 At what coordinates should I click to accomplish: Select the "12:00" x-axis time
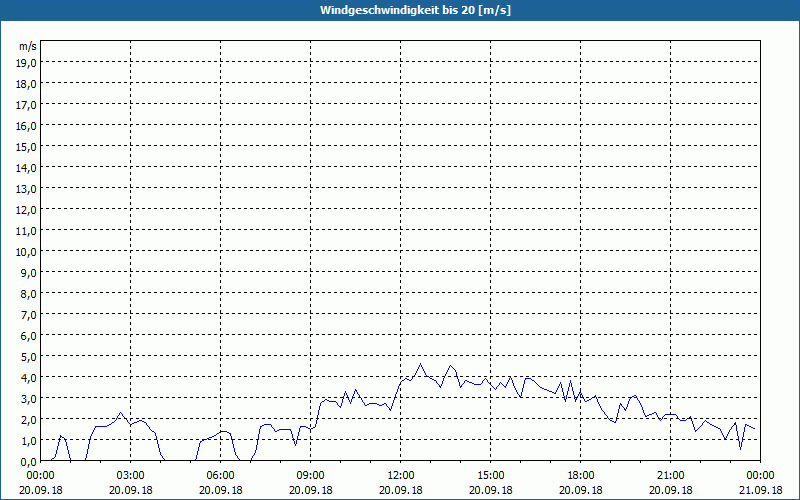(x=401, y=476)
